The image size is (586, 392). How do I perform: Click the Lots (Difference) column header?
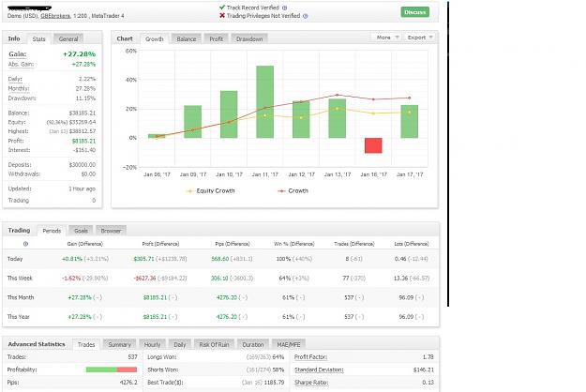412,244
